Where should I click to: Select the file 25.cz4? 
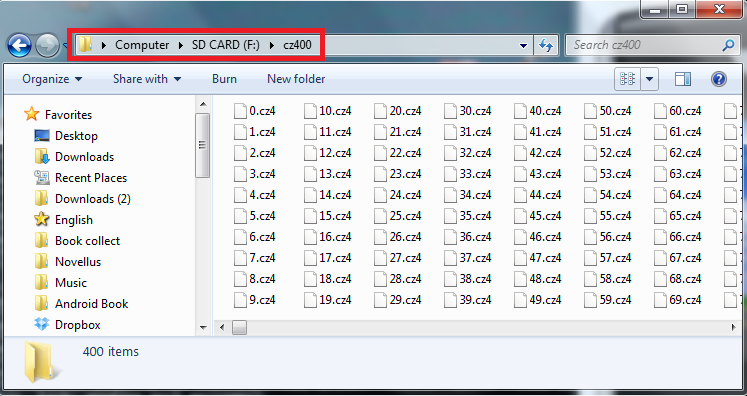398,216
